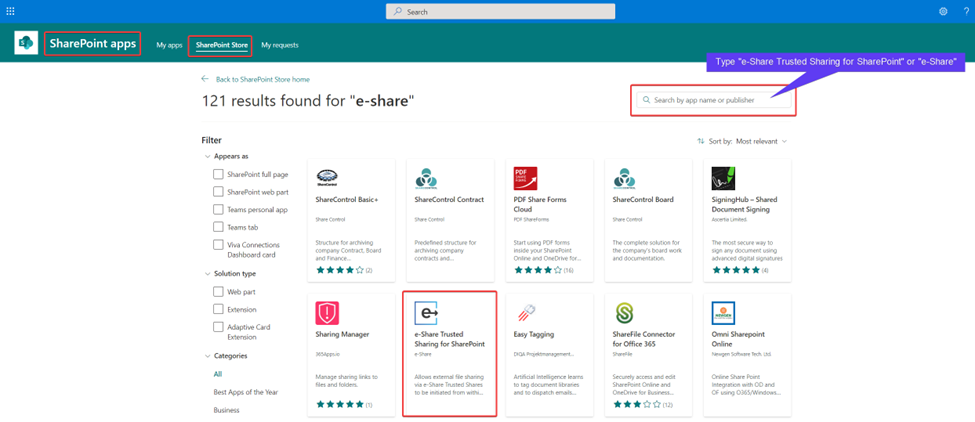Click the sort arrows icon beside Sort by

click(701, 141)
